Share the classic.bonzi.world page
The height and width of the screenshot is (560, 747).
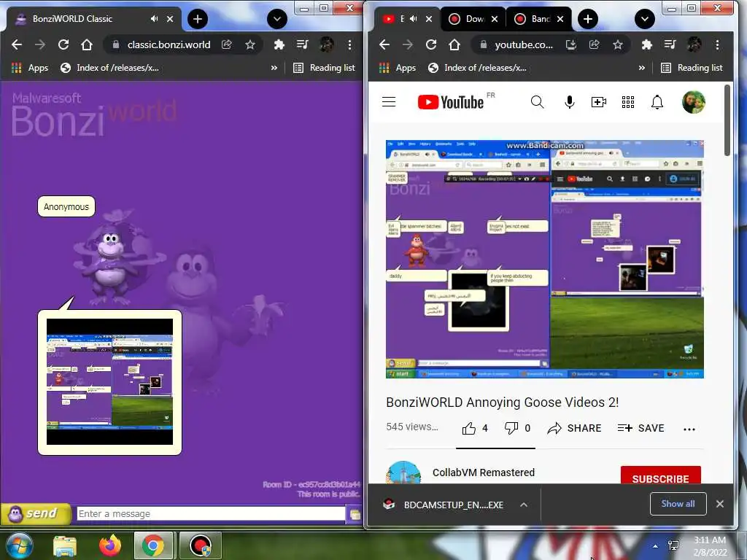[x=227, y=44]
